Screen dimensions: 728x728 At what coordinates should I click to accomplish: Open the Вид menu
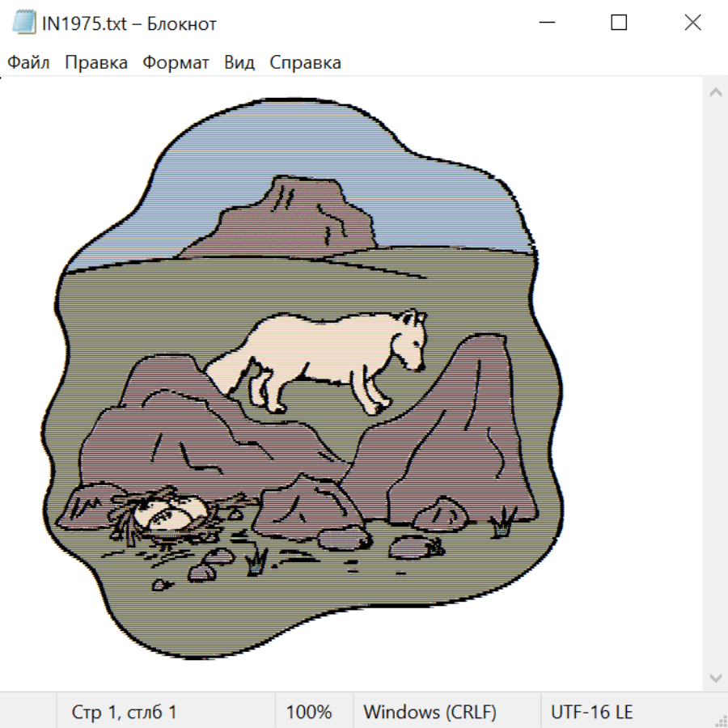[x=239, y=63]
